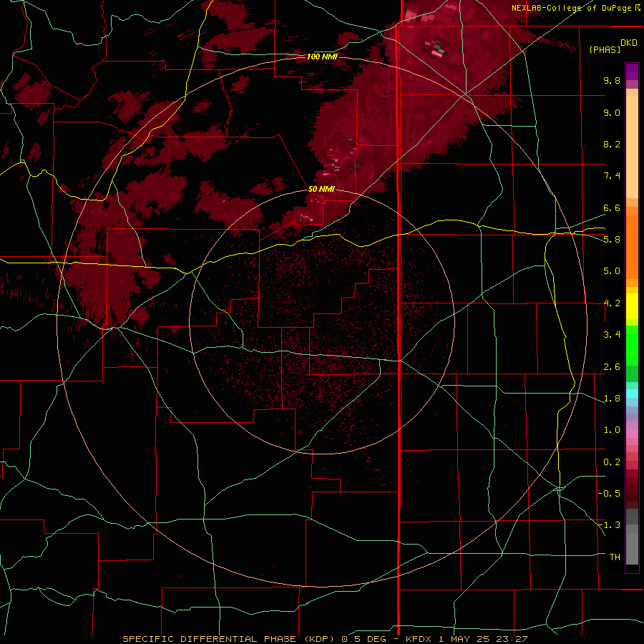The height and width of the screenshot is (644, 644).
Task: Pick the peach band of the color scale
Action: [x=632, y=147]
